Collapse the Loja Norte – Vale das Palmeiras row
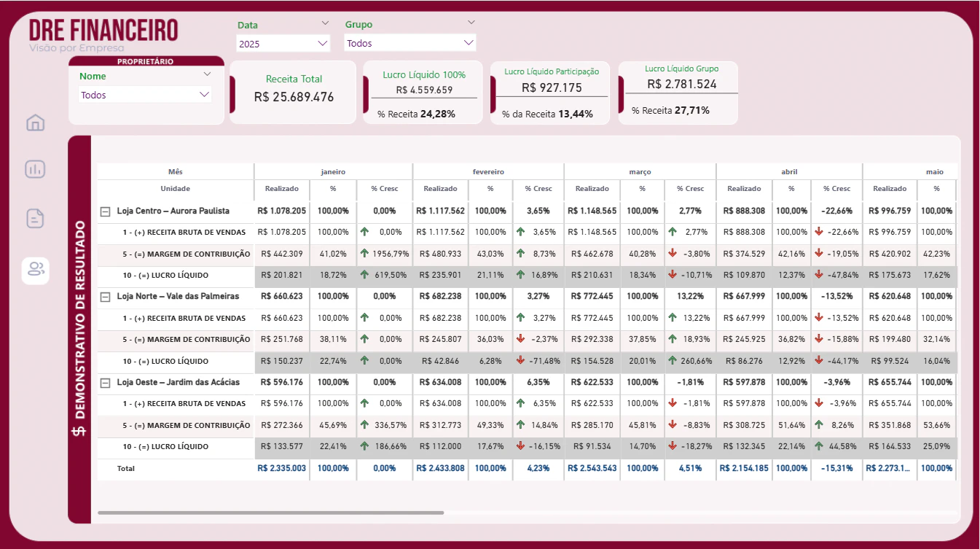This screenshot has height=549, width=980. pos(105,297)
